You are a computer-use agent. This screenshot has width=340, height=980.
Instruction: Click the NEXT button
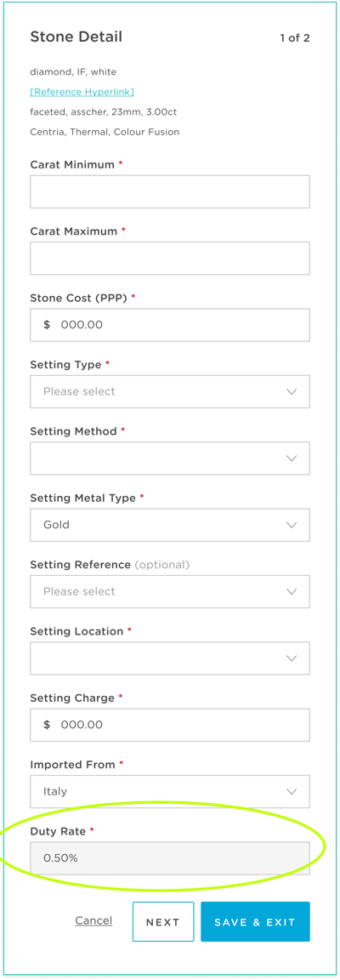(163, 922)
